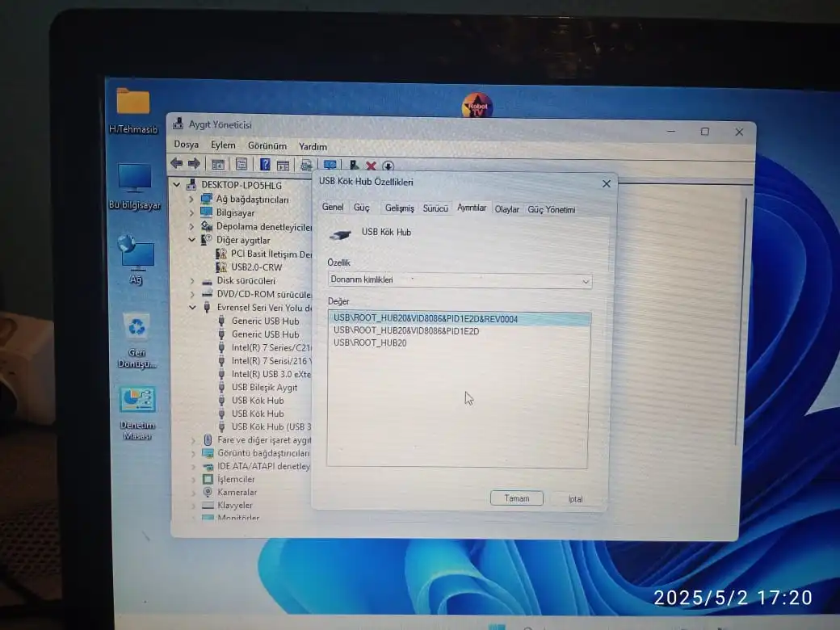Open Help with the blue question mark icon

tap(265, 165)
